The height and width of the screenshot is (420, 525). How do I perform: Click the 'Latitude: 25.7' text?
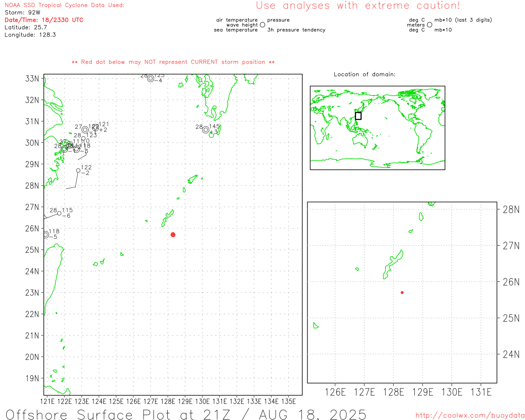click(26, 27)
